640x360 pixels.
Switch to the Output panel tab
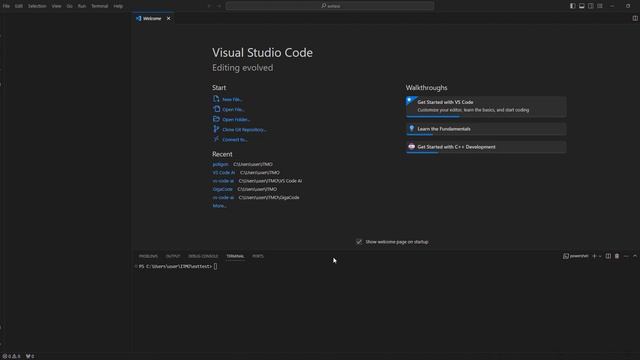point(173,256)
